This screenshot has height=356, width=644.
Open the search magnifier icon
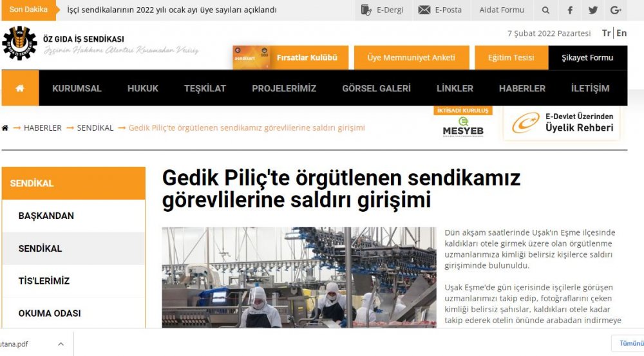click(x=545, y=10)
